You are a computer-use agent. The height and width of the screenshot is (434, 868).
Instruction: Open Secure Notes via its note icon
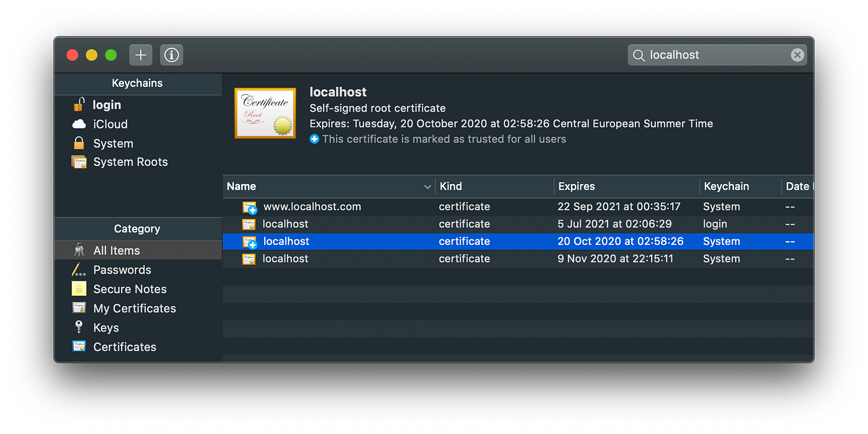tap(78, 289)
